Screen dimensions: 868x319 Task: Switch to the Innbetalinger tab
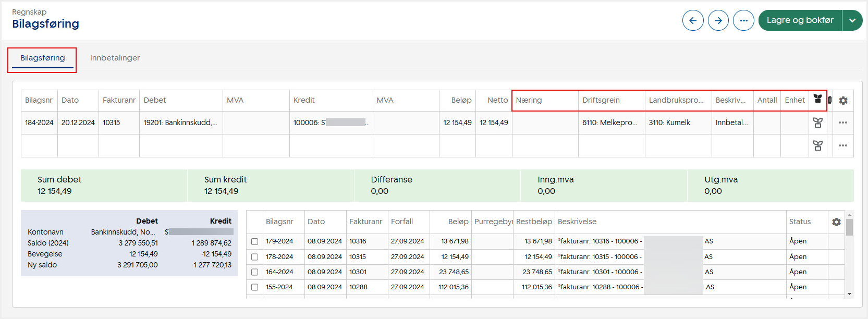coord(115,58)
